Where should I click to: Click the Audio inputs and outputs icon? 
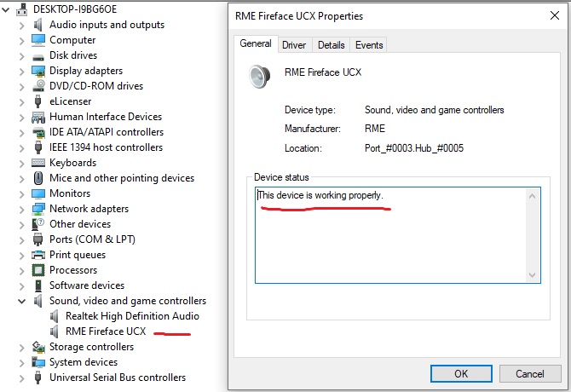coord(38,25)
